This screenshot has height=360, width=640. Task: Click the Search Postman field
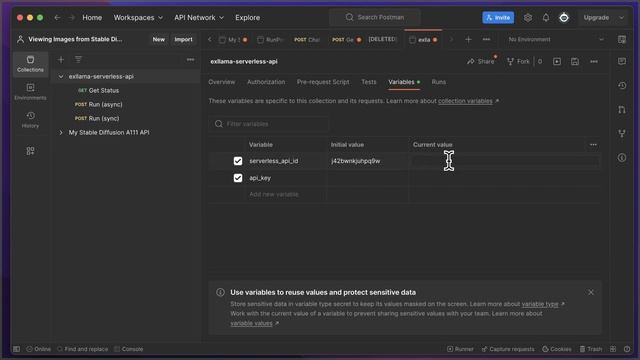coord(375,17)
